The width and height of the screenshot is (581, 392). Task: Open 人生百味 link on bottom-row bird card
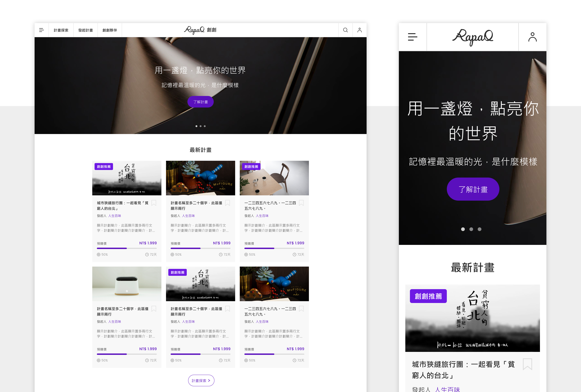262,321
